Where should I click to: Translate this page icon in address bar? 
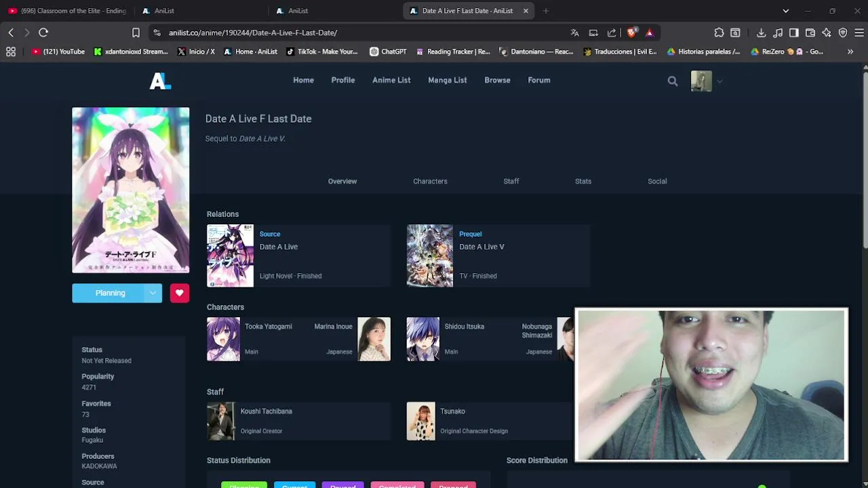(x=575, y=33)
